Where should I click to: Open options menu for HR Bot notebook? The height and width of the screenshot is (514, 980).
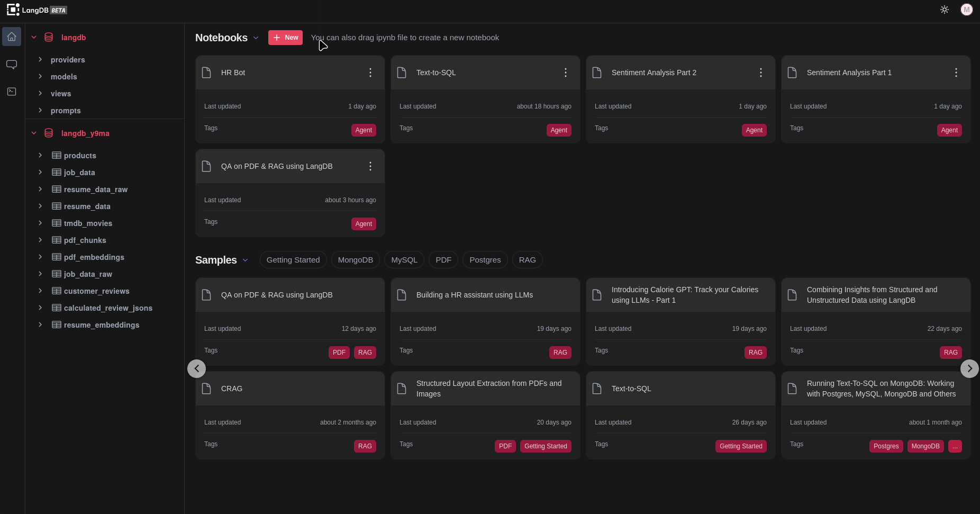pyautogui.click(x=370, y=73)
